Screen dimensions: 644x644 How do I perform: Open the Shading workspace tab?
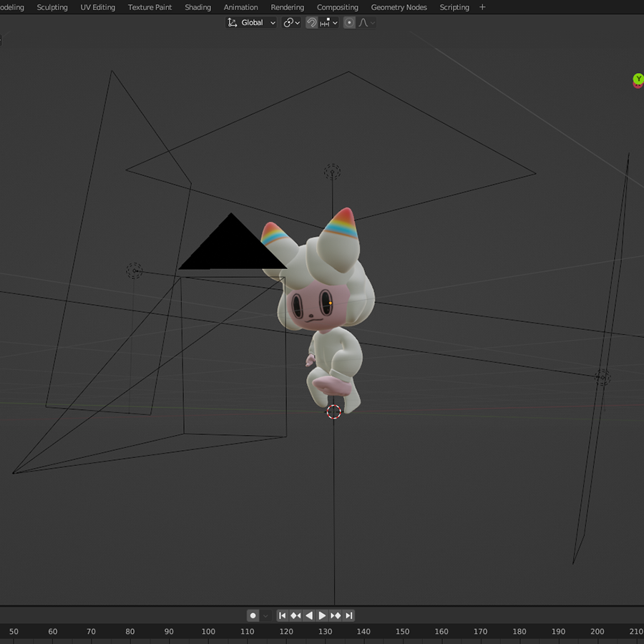click(x=198, y=7)
